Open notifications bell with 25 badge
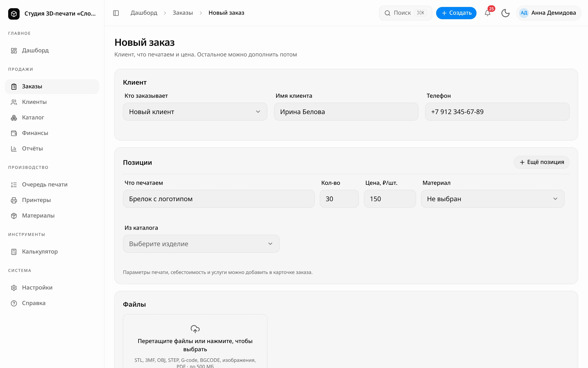Screen dimensions: 588x368 487,13
